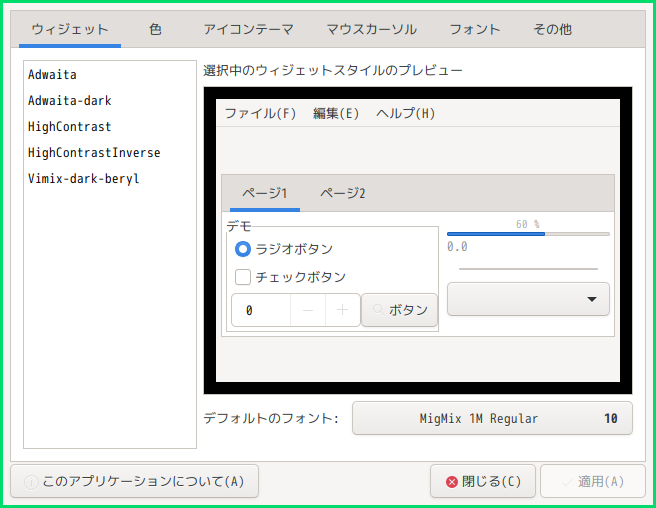Open the マウスカーソル tab

[372, 29]
